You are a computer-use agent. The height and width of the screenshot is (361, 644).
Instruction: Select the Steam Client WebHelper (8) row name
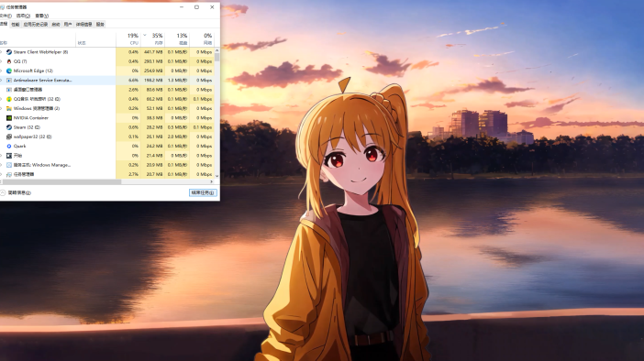[40, 52]
